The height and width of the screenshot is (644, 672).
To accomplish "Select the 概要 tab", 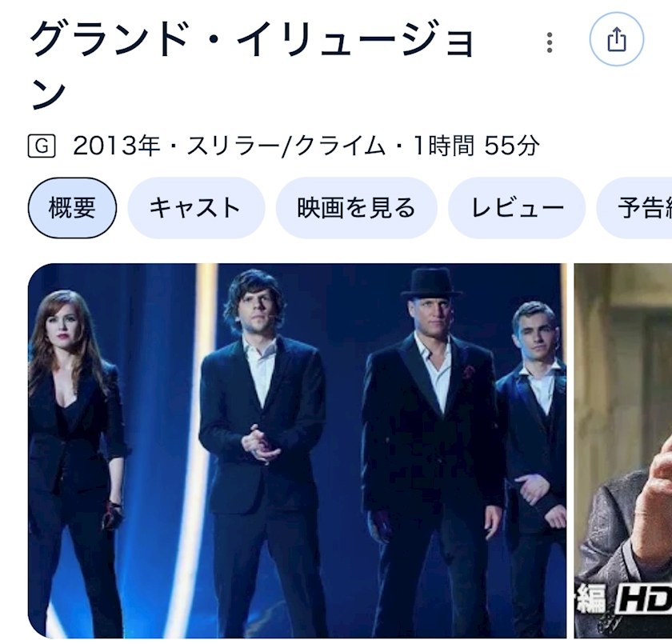I will [x=72, y=208].
